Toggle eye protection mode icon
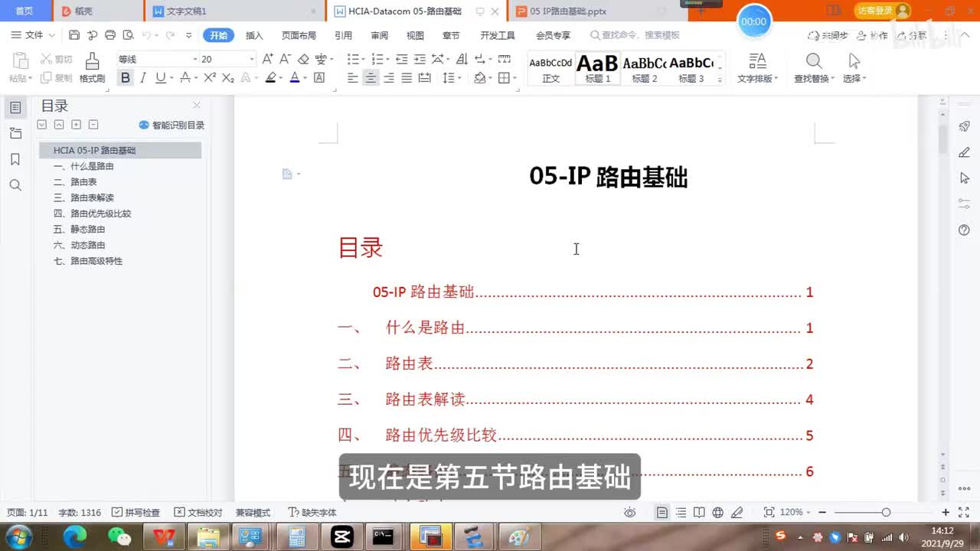The height and width of the screenshot is (551, 980). [630, 513]
